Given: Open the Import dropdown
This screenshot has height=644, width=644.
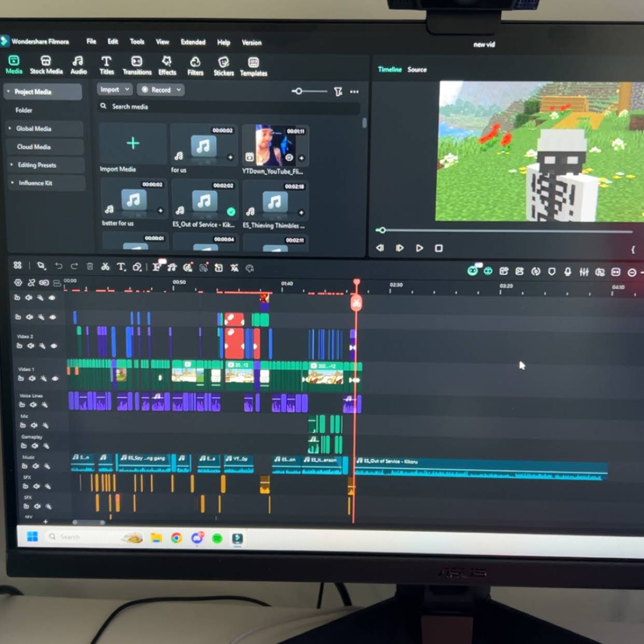Looking at the screenshot, I should coord(115,89).
